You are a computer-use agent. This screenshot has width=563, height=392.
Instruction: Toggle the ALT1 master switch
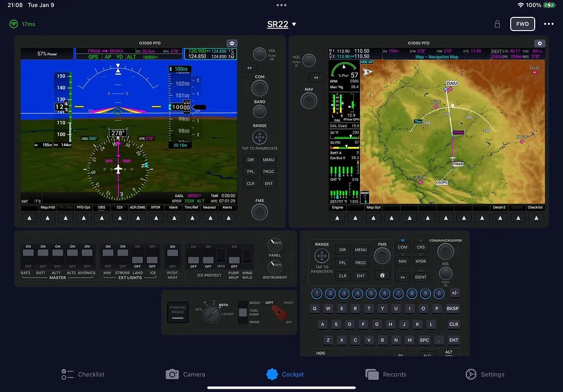pyautogui.click(x=58, y=256)
